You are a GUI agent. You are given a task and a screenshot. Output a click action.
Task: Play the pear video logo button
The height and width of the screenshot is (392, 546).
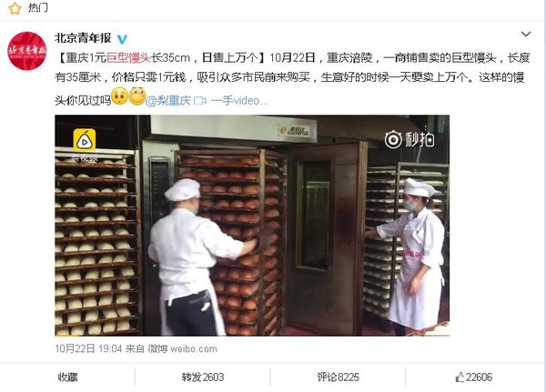click(x=85, y=140)
